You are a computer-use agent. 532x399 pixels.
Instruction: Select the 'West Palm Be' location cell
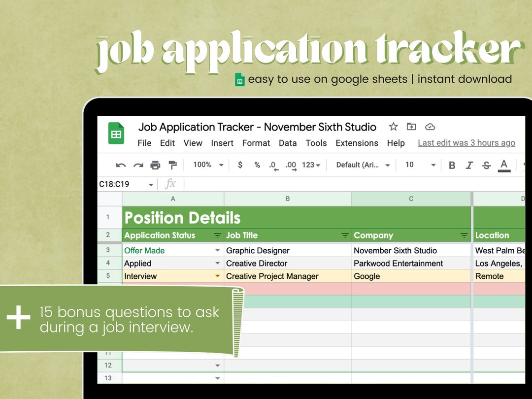pos(499,250)
